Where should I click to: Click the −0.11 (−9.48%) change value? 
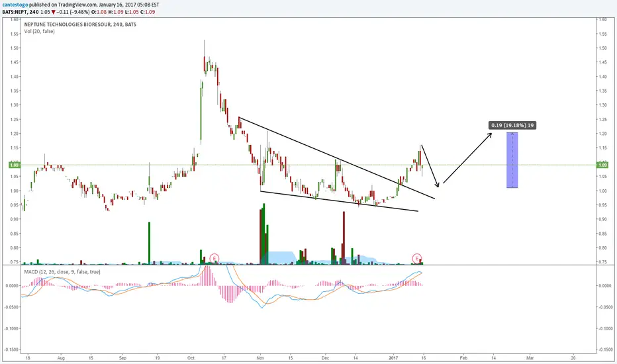(73, 12)
